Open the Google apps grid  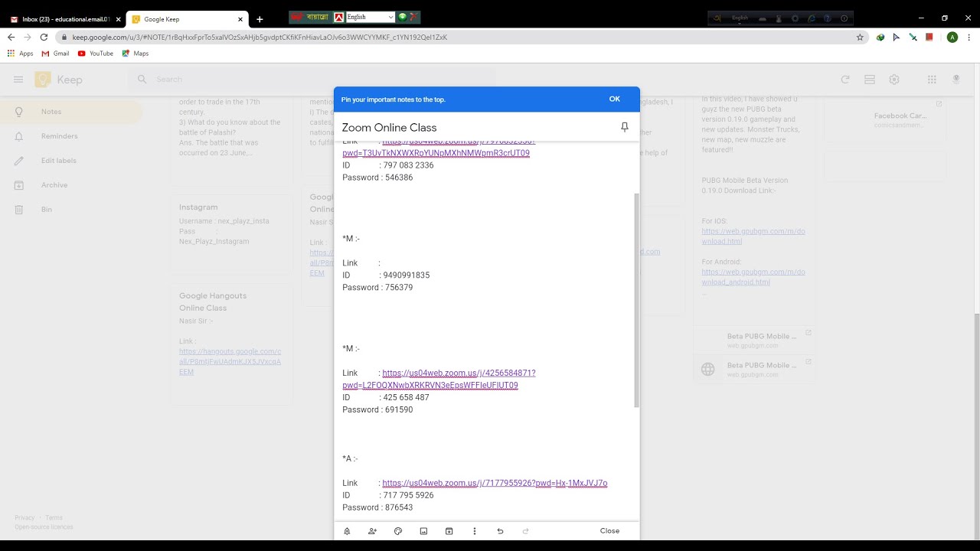coord(932,80)
